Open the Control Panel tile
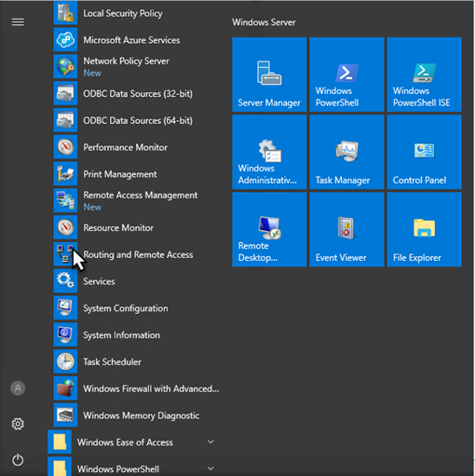475x476 pixels. 424,152
